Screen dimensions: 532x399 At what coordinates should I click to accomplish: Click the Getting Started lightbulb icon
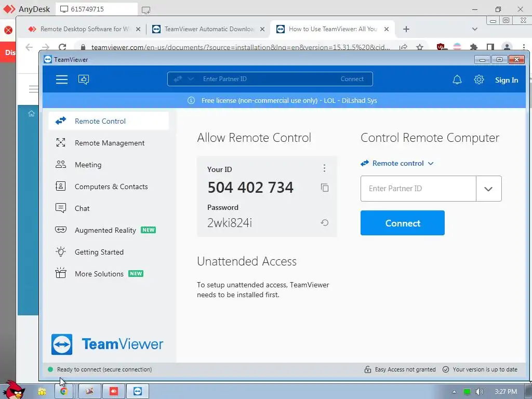[x=61, y=251]
